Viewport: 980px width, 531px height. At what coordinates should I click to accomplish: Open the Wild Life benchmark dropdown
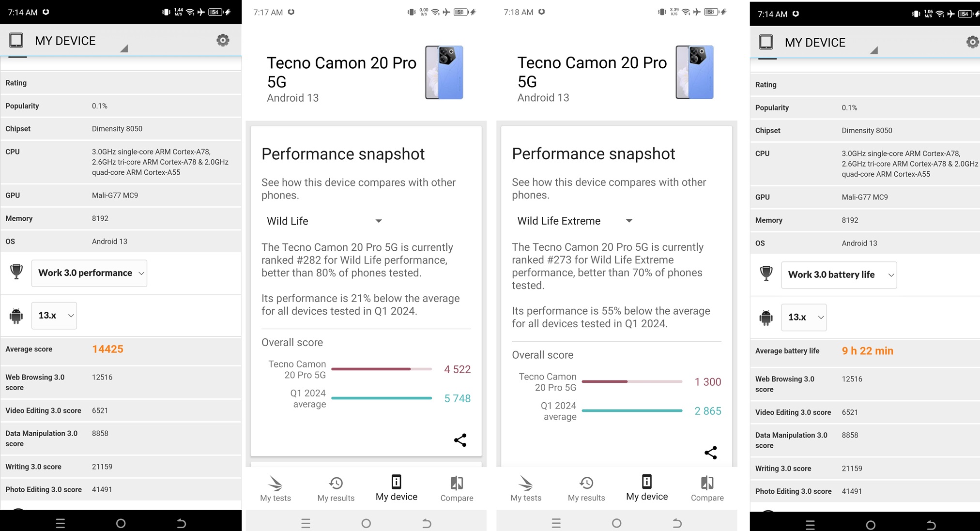[324, 221]
